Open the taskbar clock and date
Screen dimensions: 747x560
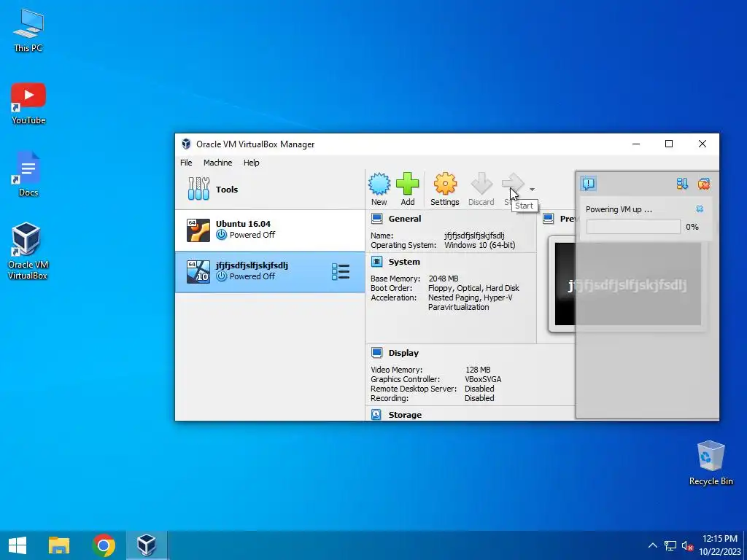[719, 545]
